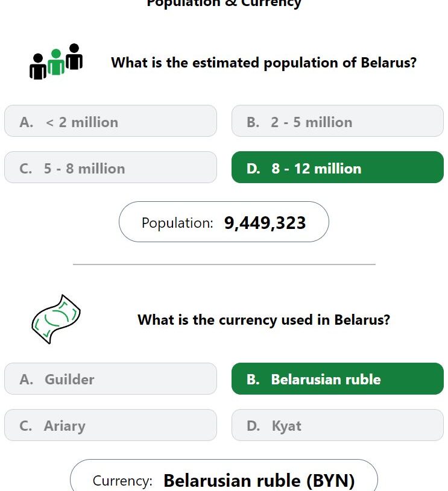Click the Population & Currency heading
Viewport: 448px width, 491px height.
point(224,3)
